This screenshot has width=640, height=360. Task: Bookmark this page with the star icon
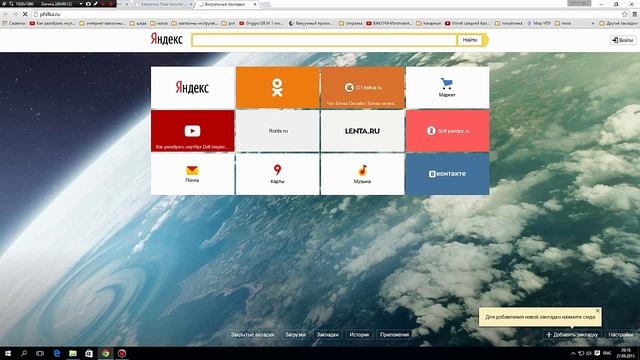tap(624, 14)
